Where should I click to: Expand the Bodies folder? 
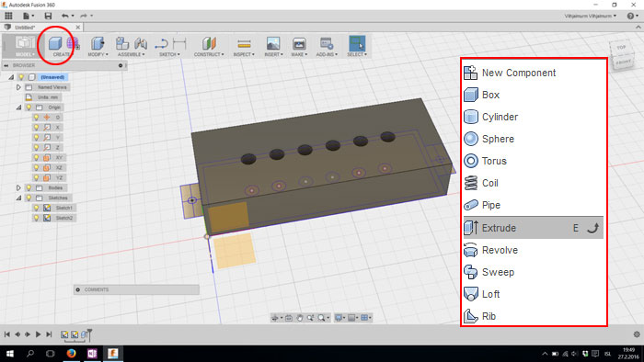pos(18,187)
